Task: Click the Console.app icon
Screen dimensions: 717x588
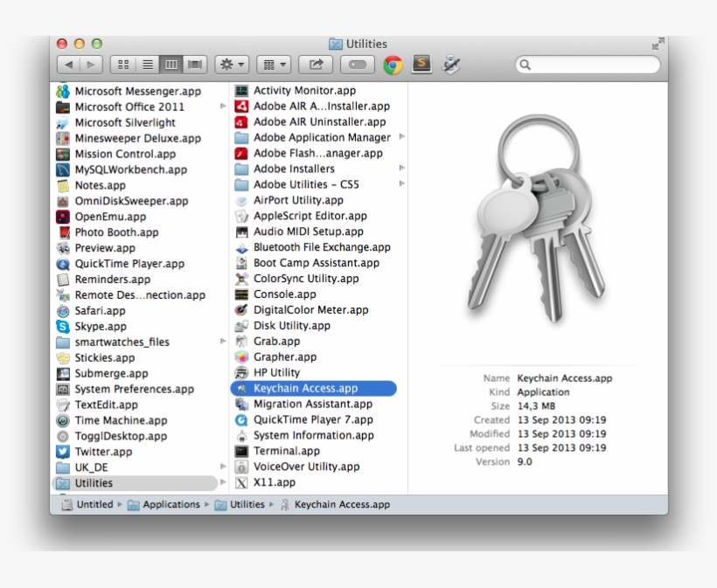Action: (x=241, y=294)
